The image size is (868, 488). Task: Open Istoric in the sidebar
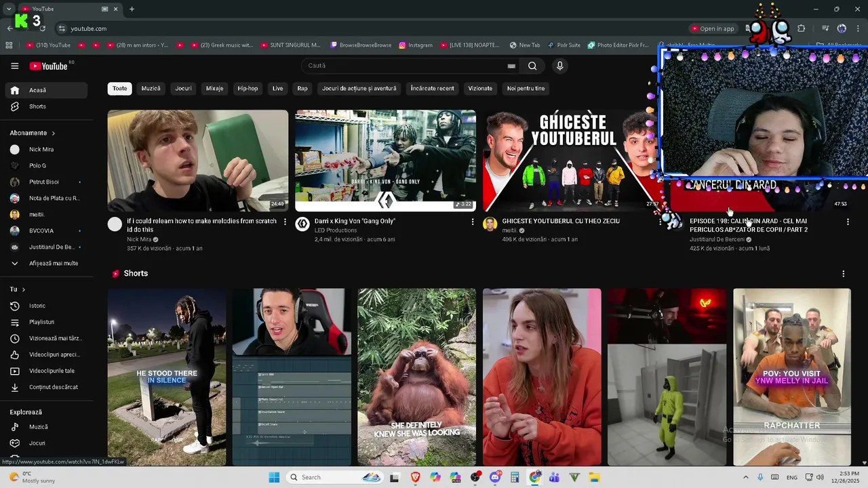[46, 306]
